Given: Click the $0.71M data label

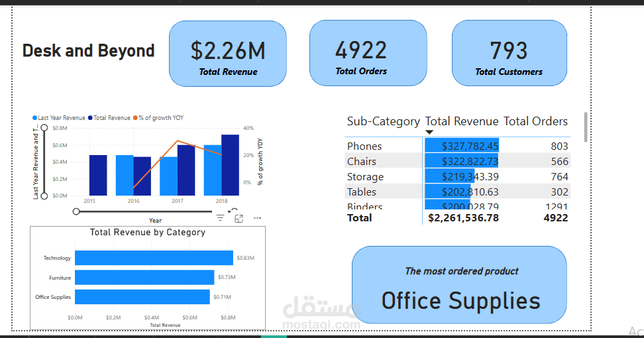Looking at the screenshot, I should pyautogui.click(x=222, y=297).
